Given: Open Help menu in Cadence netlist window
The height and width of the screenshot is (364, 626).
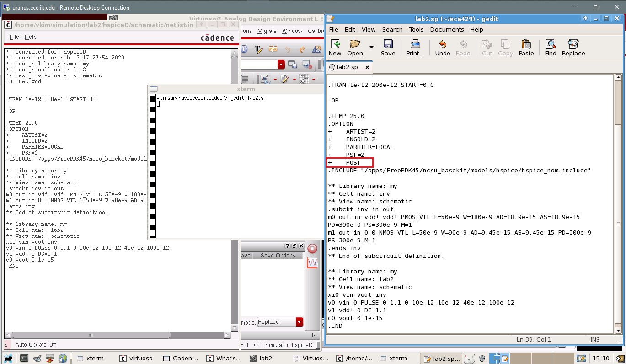Looking at the screenshot, I should pyautogui.click(x=31, y=37).
